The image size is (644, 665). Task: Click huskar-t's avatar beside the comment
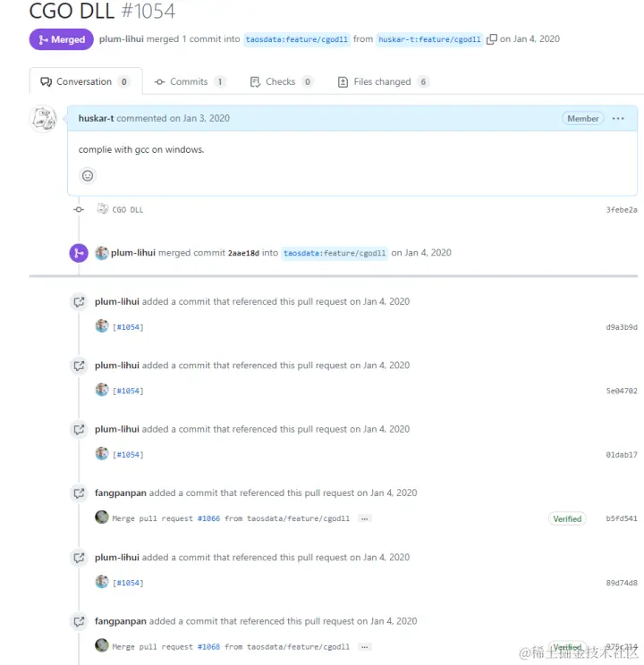[43, 119]
